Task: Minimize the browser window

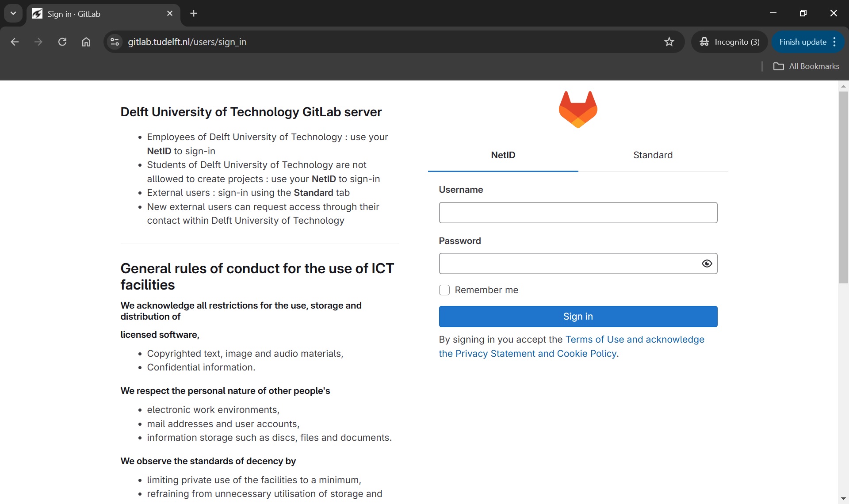Action: point(773,13)
